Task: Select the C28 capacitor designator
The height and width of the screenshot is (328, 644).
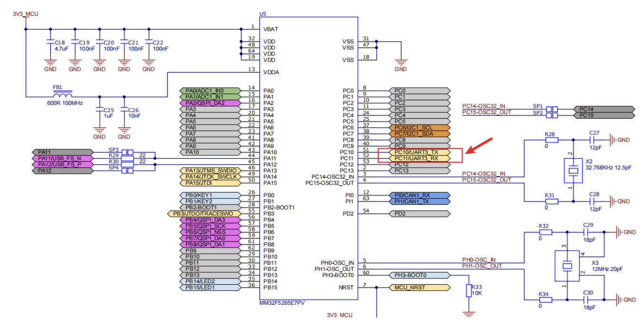Action: (x=594, y=194)
